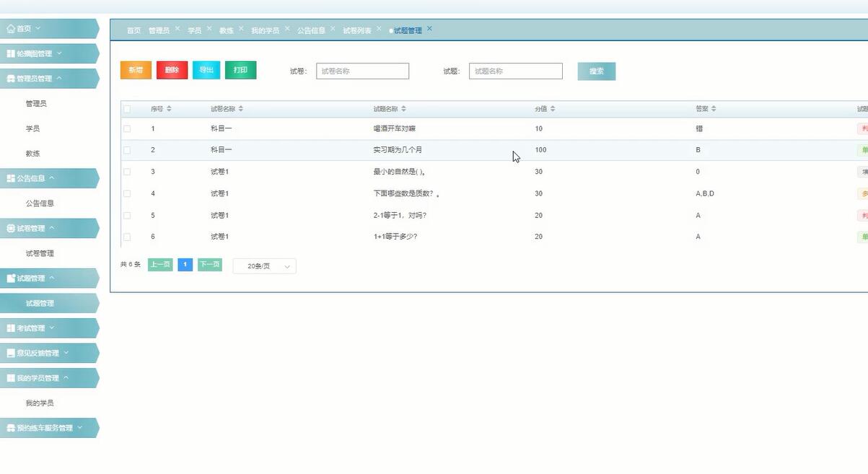Open the 20条/页 page size dropdown

point(264,265)
